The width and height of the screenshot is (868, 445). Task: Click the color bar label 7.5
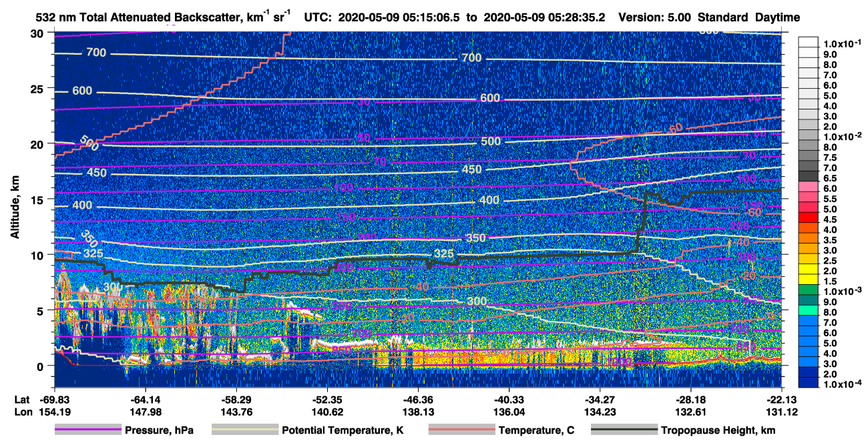831,157
